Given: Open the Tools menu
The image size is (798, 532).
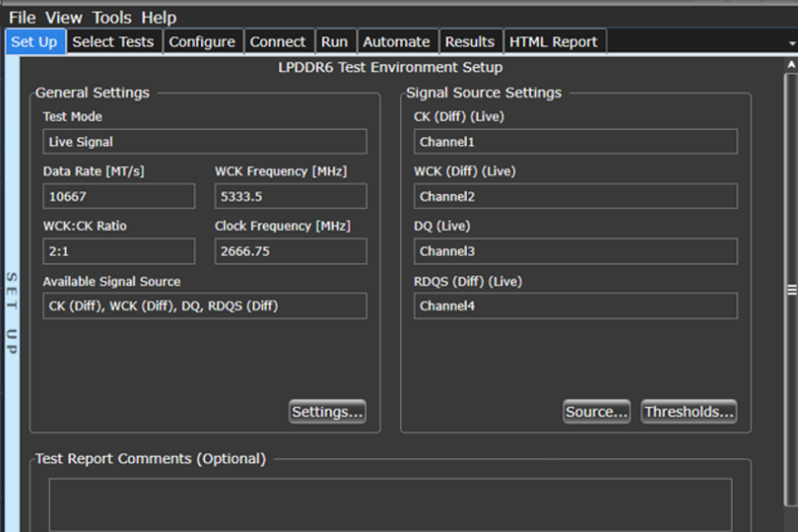Looking at the screenshot, I should pos(112,17).
